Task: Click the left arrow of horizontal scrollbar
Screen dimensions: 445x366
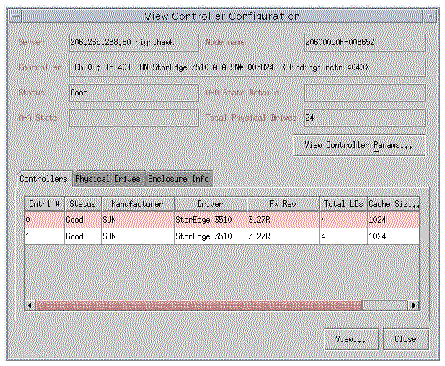Action: click(x=30, y=305)
